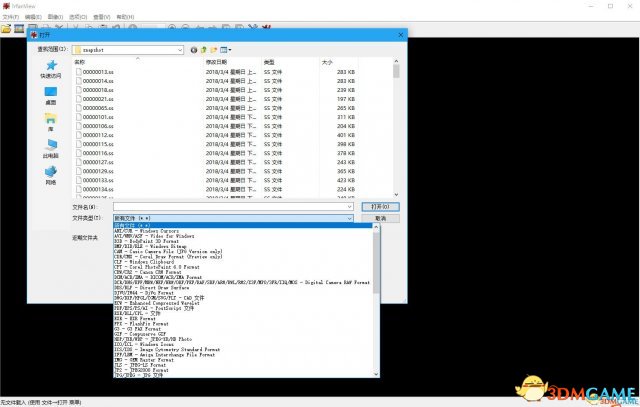Click the Back navigation icon in Open dialog
This screenshot has height=407, width=640.
point(194,50)
